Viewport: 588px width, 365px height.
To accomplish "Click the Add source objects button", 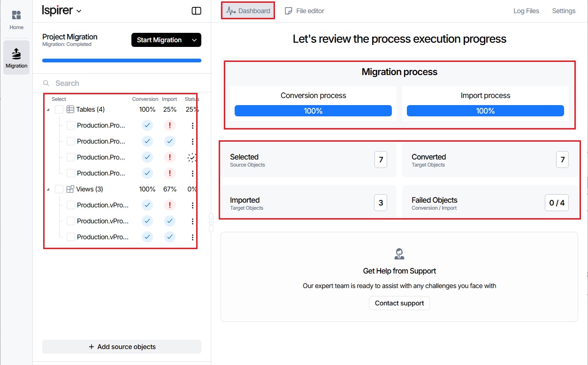I will [x=122, y=347].
